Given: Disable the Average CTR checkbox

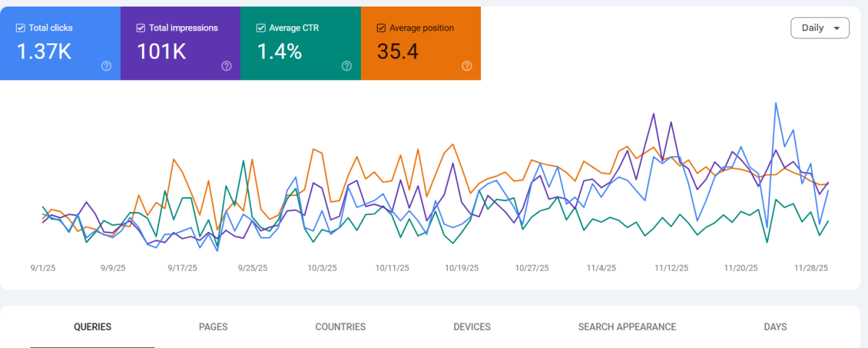Looking at the screenshot, I should click(260, 28).
